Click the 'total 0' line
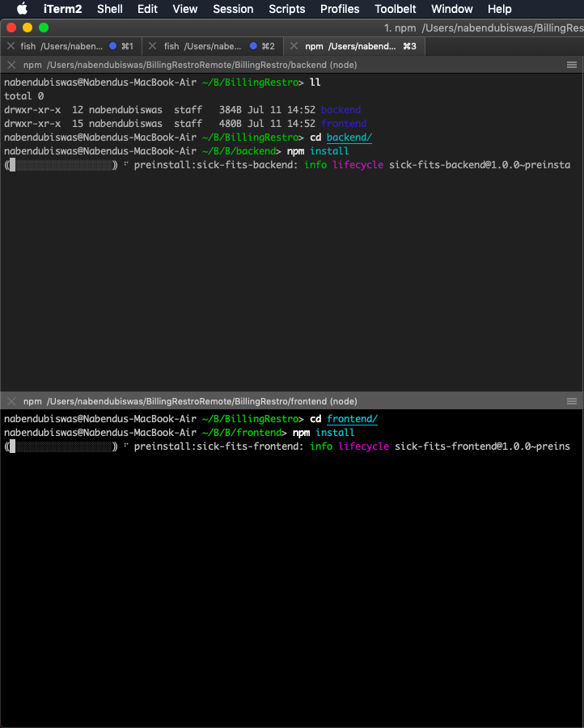584x728 pixels. tap(24, 96)
